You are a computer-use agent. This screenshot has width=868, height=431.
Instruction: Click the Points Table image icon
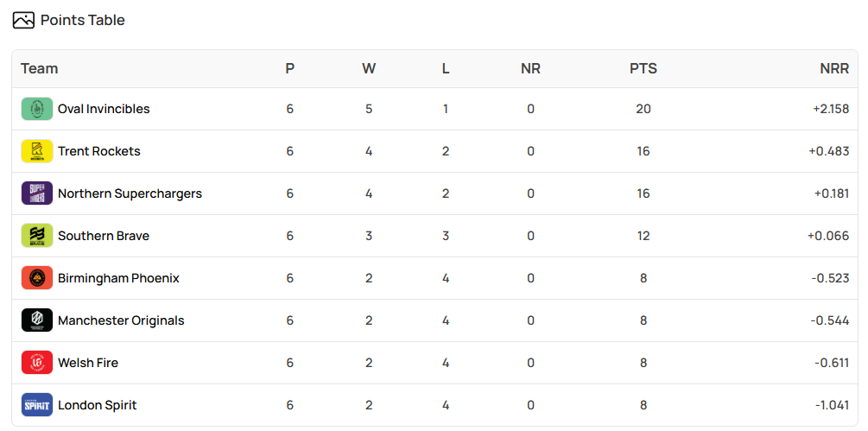[23, 21]
